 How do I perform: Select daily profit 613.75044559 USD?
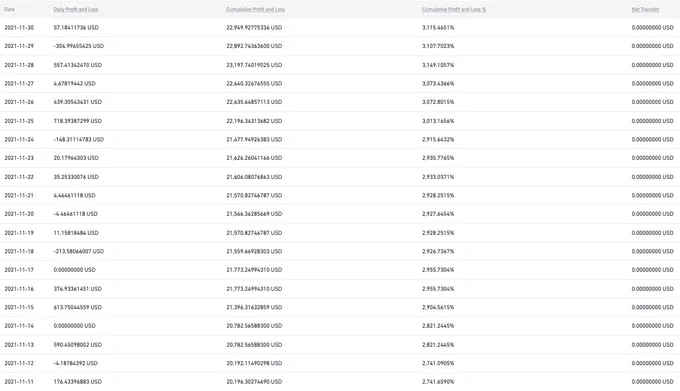point(78,307)
